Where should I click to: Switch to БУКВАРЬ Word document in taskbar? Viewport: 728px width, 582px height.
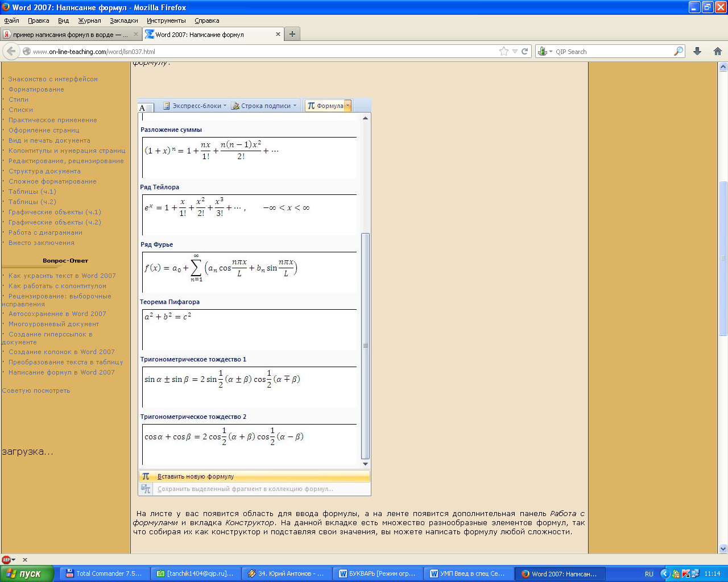point(378,573)
